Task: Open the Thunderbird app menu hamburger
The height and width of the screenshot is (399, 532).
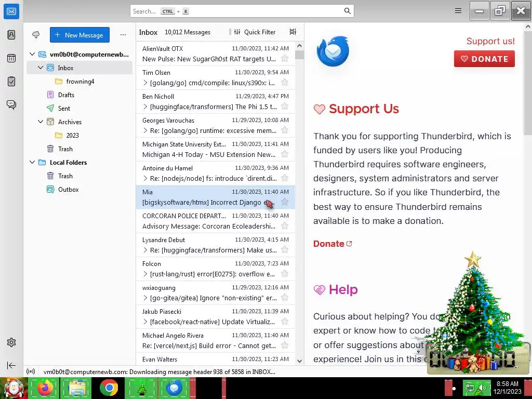Action: pyautogui.click(x=458, y=11)
